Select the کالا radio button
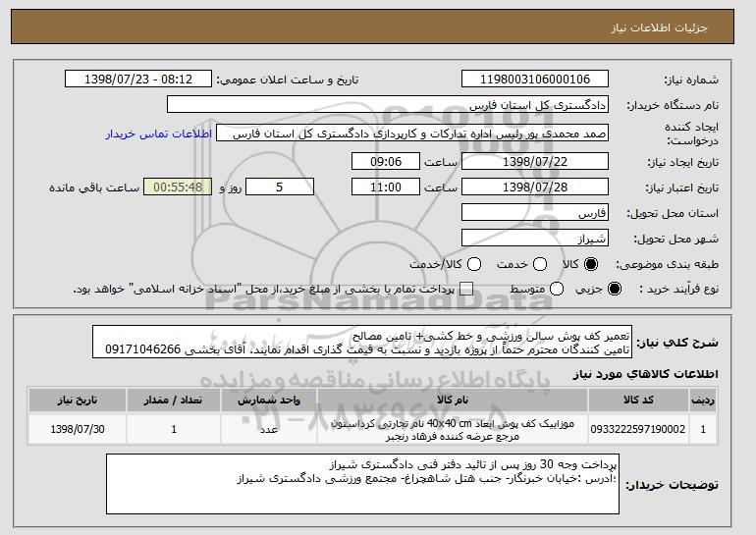This screenshot has height=535, width=756. [591, 264]
